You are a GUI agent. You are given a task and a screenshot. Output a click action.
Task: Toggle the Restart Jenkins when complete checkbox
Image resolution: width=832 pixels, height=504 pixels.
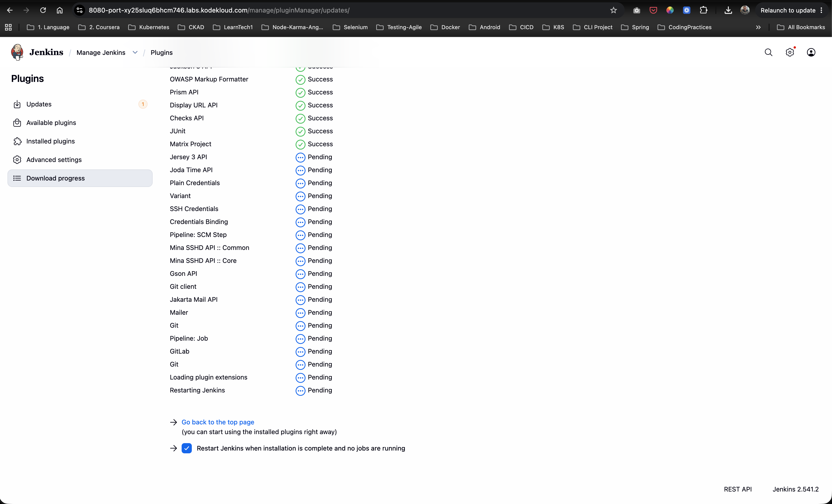coord(187,448)
